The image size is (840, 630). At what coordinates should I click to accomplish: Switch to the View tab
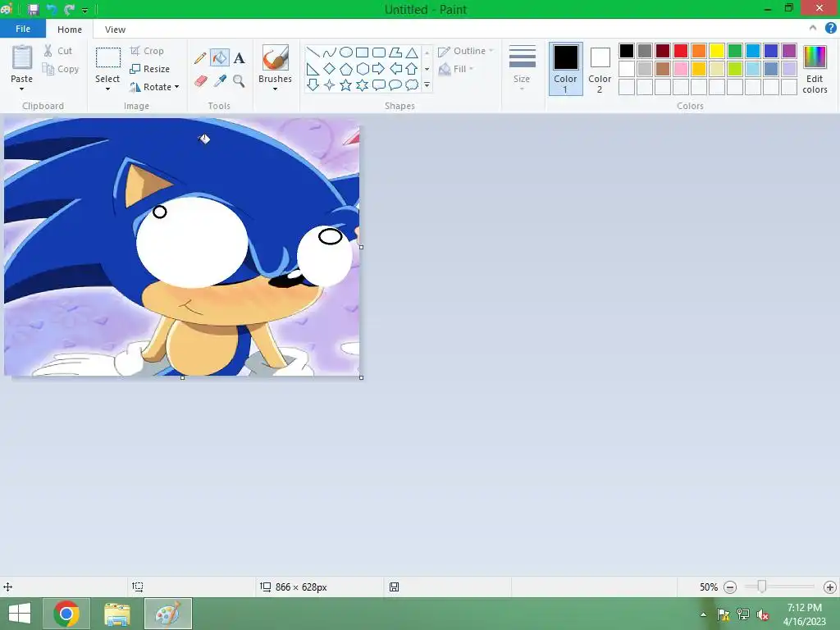115,30
